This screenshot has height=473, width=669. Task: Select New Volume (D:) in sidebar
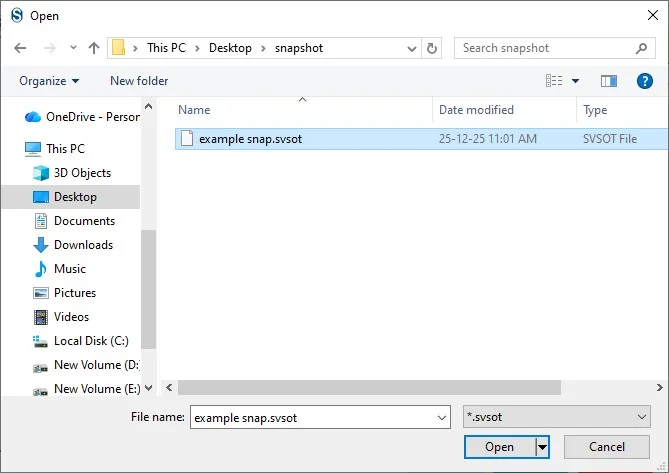[86, 365]
